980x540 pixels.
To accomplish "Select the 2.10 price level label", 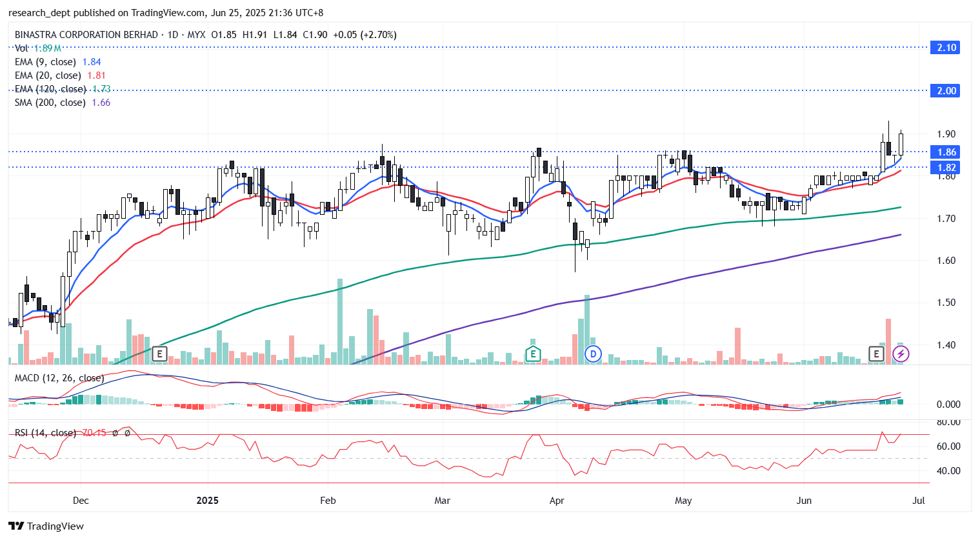I will click(946, 47).
